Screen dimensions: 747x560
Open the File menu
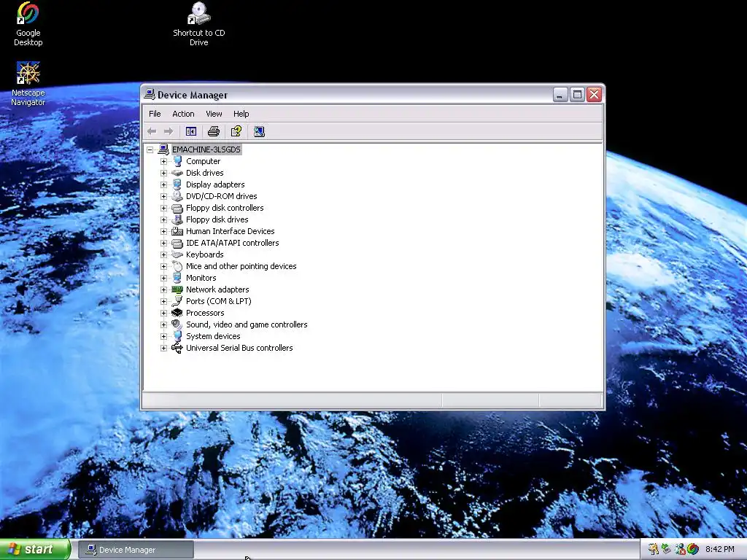[155, 114]
